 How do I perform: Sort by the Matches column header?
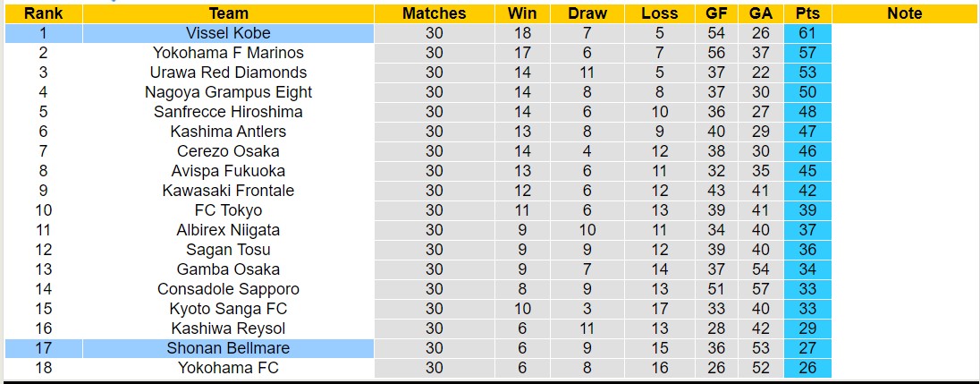pyautogui.click(x=434, y=13)
